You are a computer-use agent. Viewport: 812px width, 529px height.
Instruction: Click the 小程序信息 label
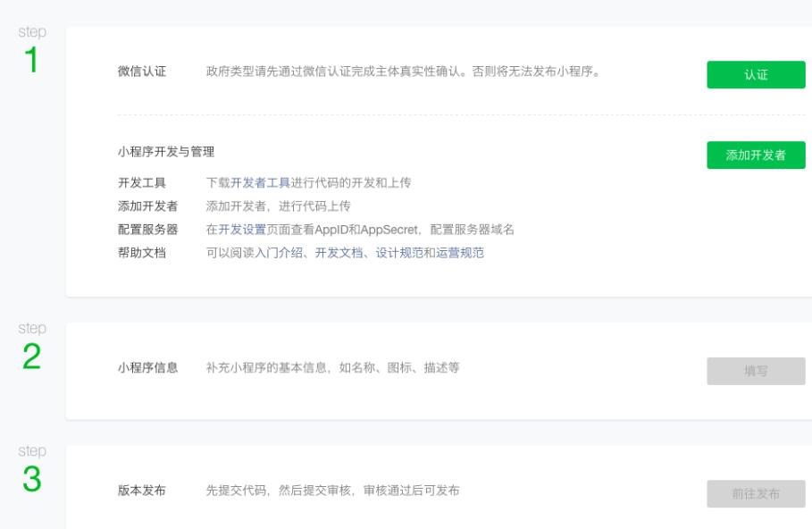147,368
